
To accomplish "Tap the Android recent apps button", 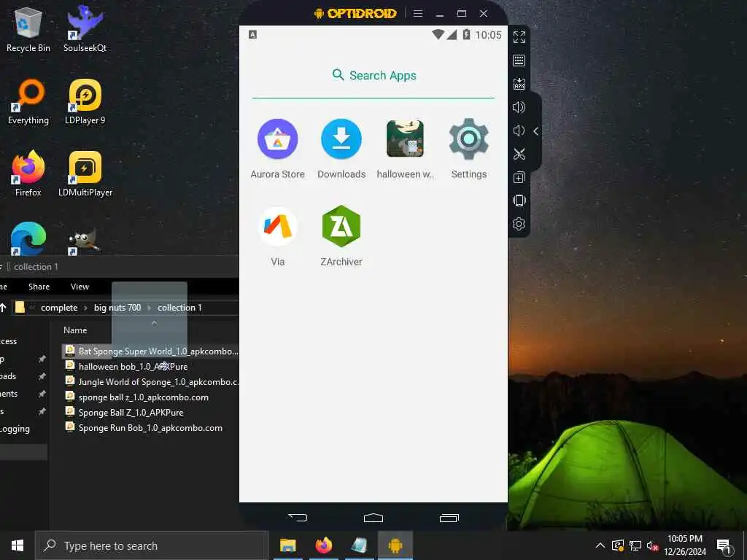I will coord(449,518).
